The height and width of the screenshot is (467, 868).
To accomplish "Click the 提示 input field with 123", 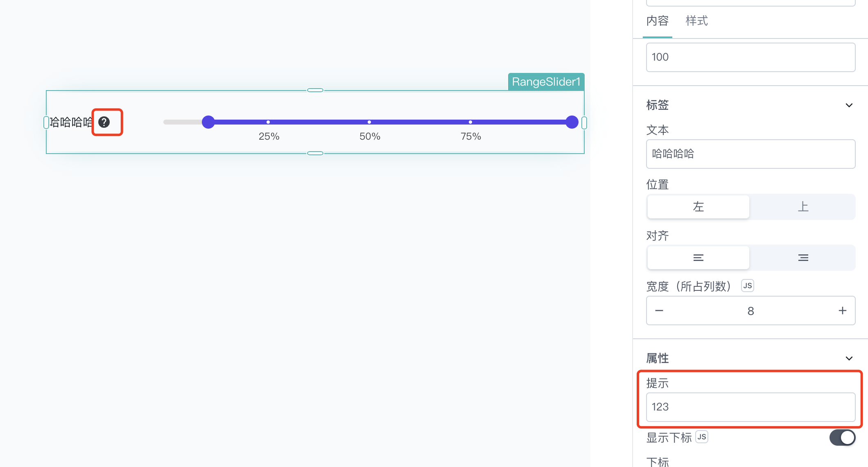I will pos(750,407).
